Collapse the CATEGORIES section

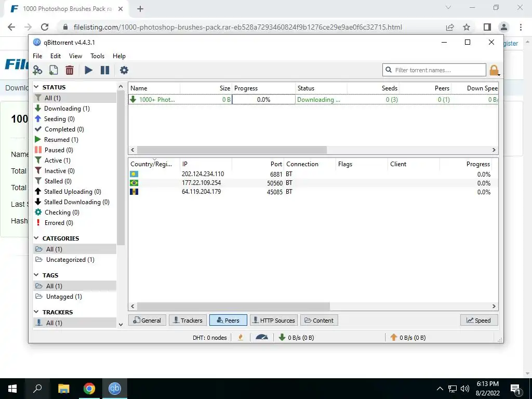click(x=37, y=238)
